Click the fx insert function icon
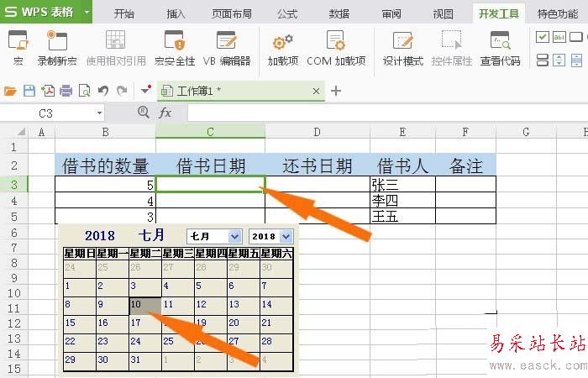 click(165, 113)
